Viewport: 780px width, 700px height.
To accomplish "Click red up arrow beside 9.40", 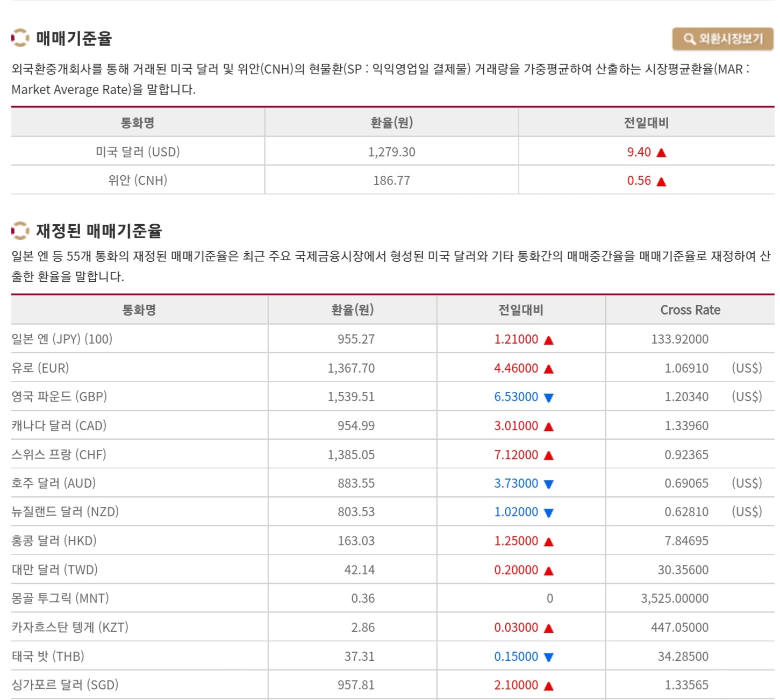I will [661, 153].
